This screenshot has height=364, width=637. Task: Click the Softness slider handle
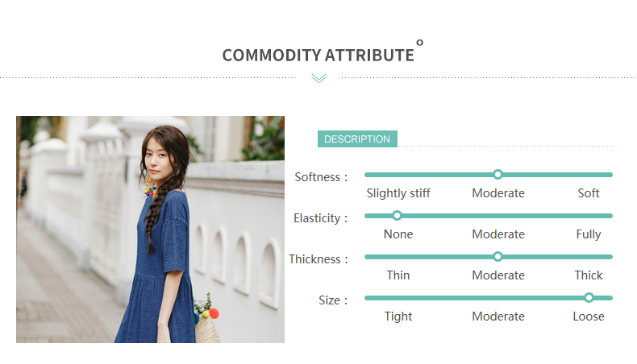[498, 174]
